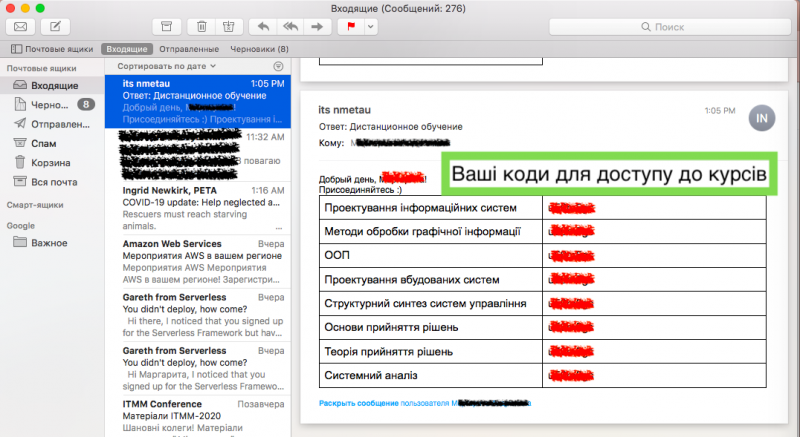800x437 pixels.
Task: Flag the message with red flag
Action: point(351,27)
